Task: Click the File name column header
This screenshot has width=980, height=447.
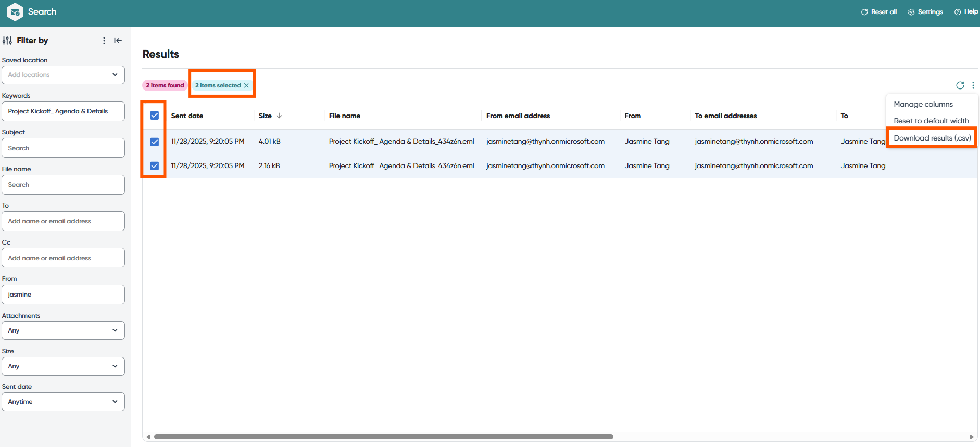Action: (344, 116)
